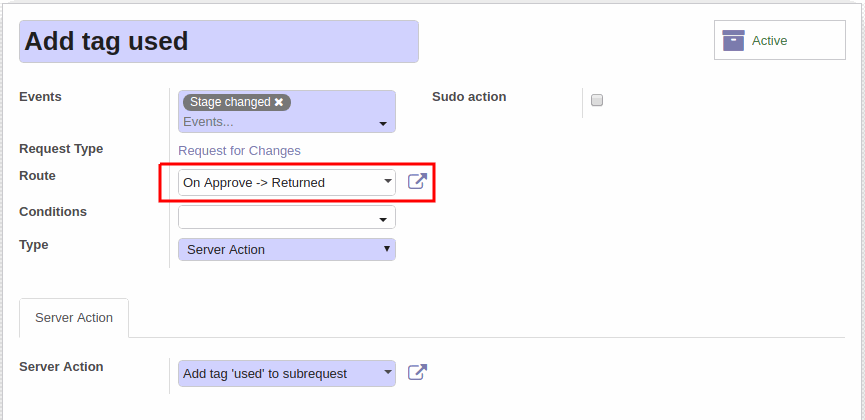Enable the Sudo action checkbox
865x420 pixels.
coord(597,100)
